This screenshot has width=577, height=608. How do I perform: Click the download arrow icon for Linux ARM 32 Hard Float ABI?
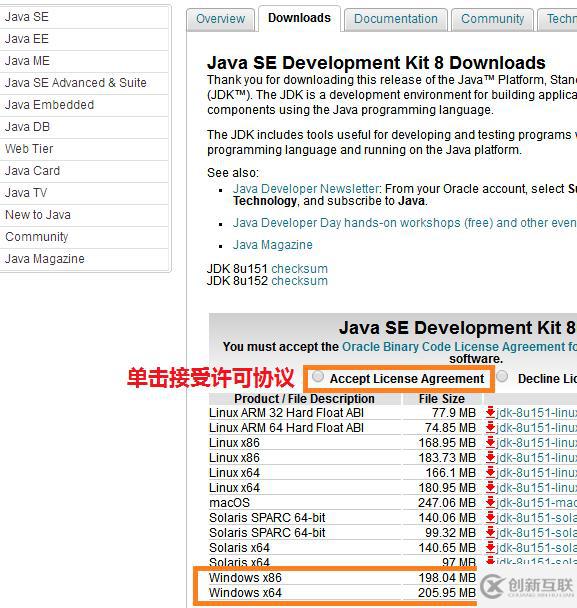click(490, 412)
